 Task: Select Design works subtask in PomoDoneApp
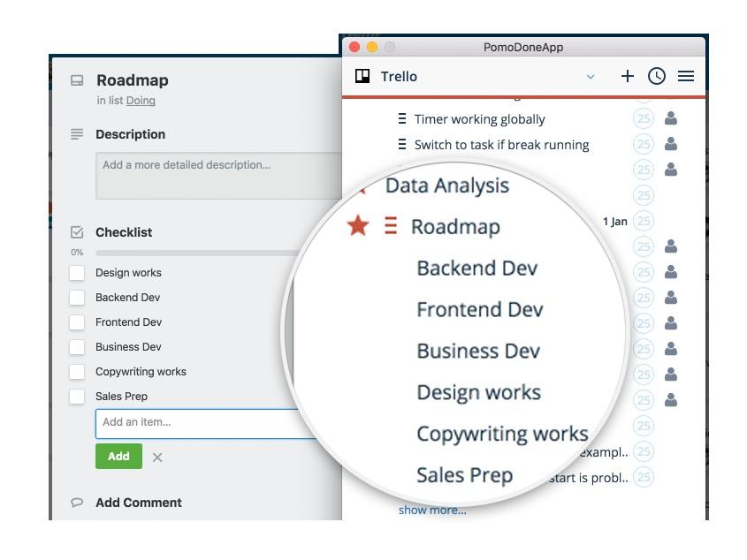point(479,392)
